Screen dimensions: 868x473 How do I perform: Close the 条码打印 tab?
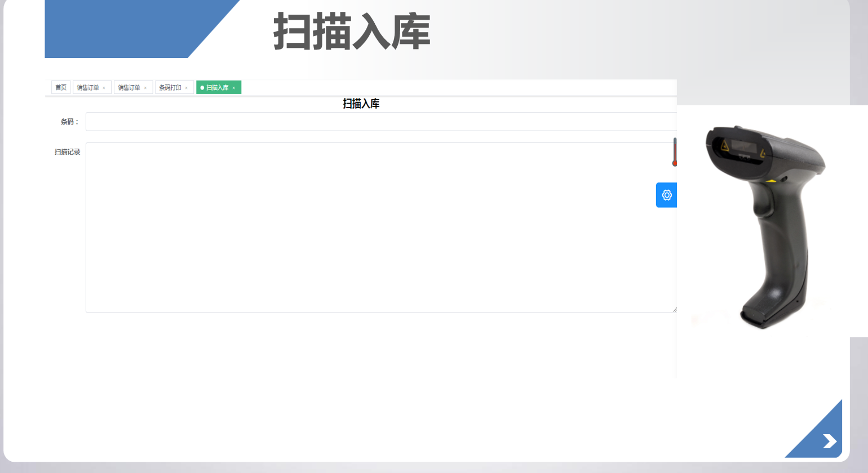point(186,88)
